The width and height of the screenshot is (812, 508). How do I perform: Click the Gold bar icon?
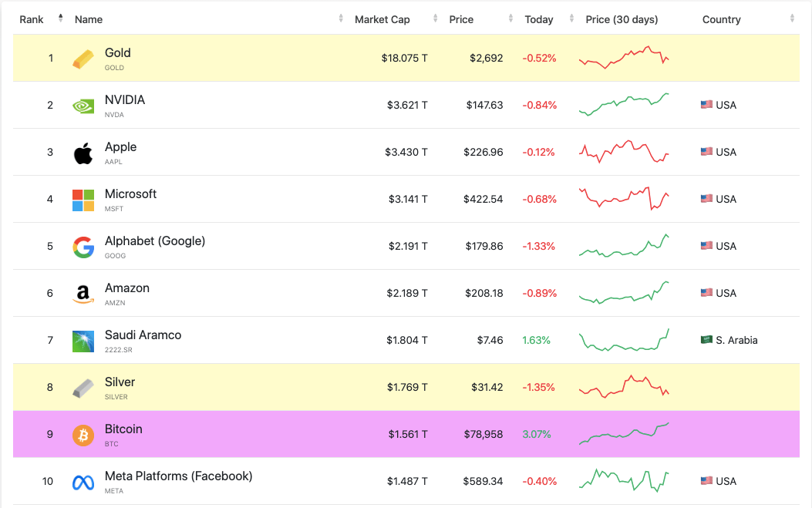(83, 59)
